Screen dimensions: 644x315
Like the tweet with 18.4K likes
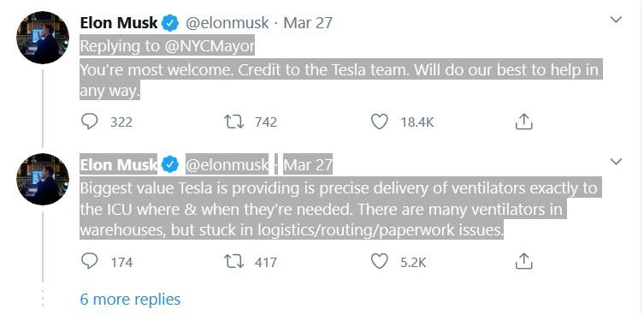coord(379,122)
